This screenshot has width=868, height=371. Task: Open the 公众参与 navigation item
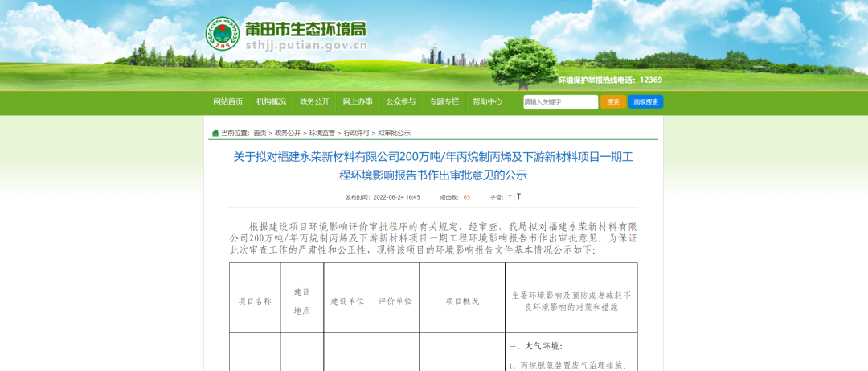401,101
